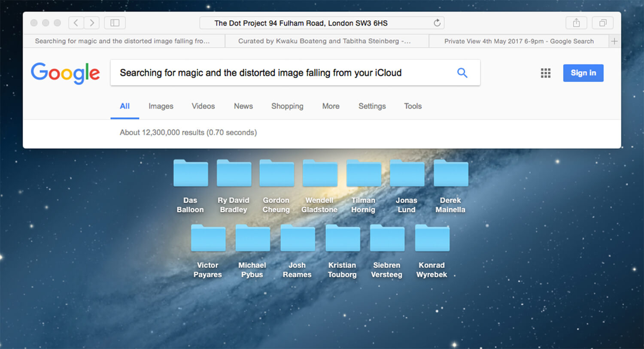This screenshot has width=644, height=349.
Task: Click the Safari address bar
Action: point(322,23)
